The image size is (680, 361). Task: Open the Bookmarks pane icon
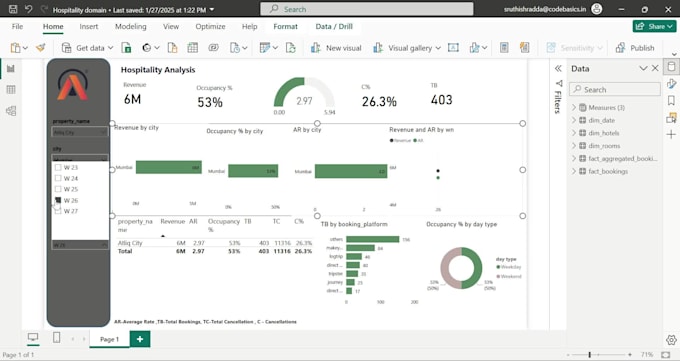click(x=671, y=101)
